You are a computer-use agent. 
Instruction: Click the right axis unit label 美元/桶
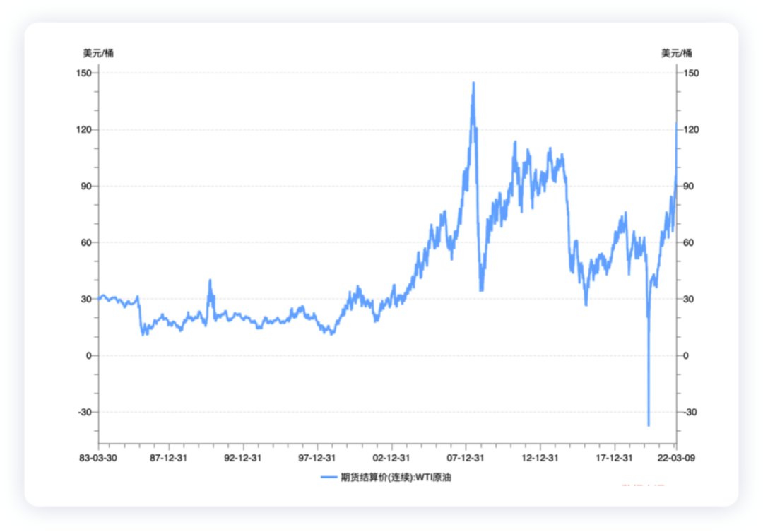pos(676,53)
